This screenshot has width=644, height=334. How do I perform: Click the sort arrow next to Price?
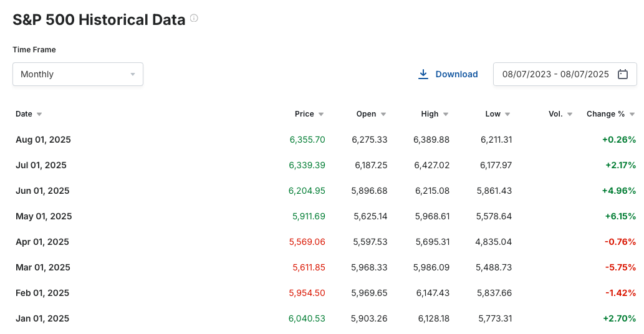pos(321,114)
